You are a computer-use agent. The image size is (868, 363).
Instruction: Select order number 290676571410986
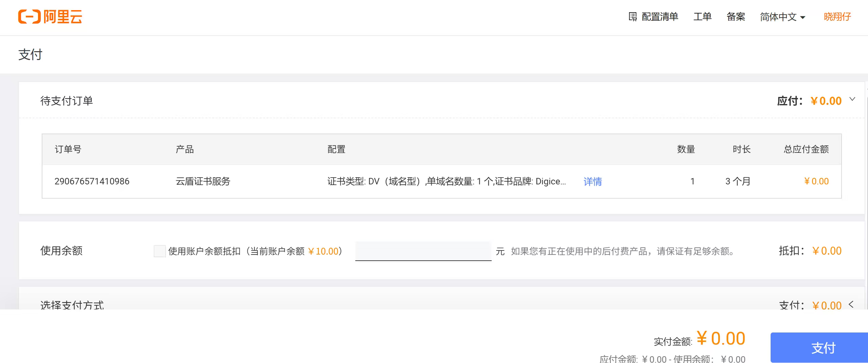click(x=92, y=181)
